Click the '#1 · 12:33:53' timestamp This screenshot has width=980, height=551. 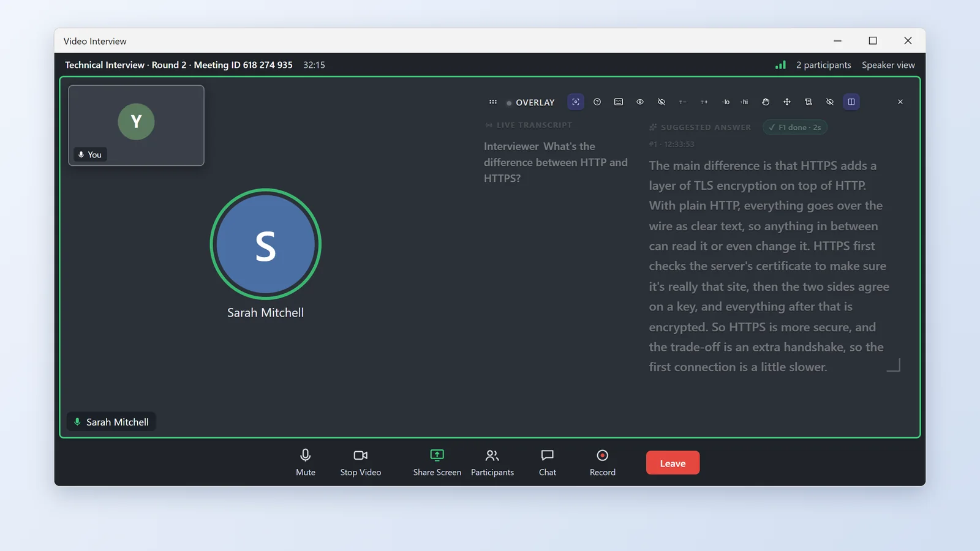click(671, 144)
